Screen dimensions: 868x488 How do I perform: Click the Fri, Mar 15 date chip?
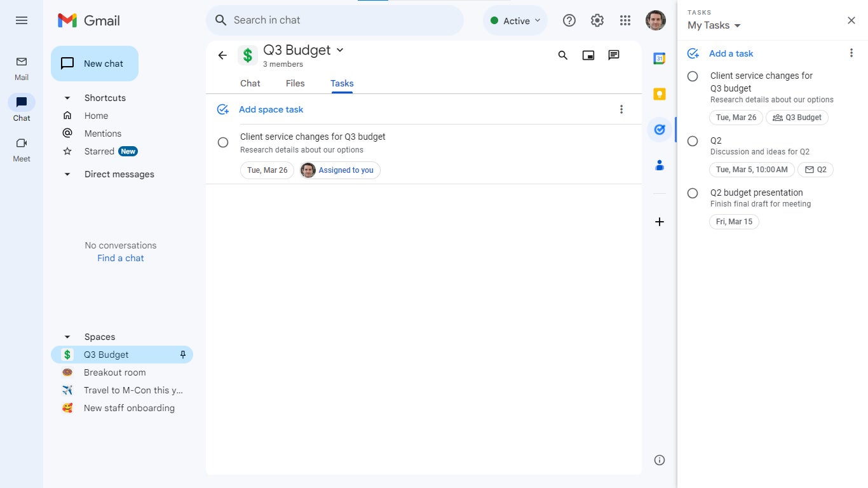click(x=734, y=222)
